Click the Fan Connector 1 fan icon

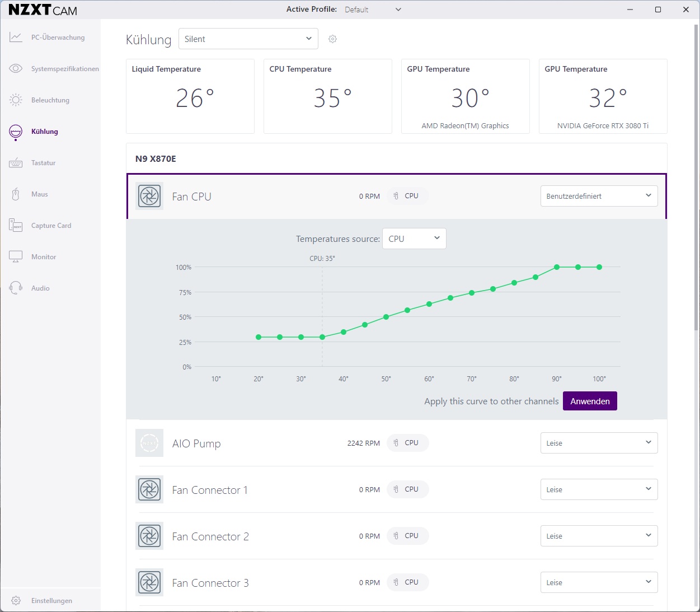tap(149, 489)
